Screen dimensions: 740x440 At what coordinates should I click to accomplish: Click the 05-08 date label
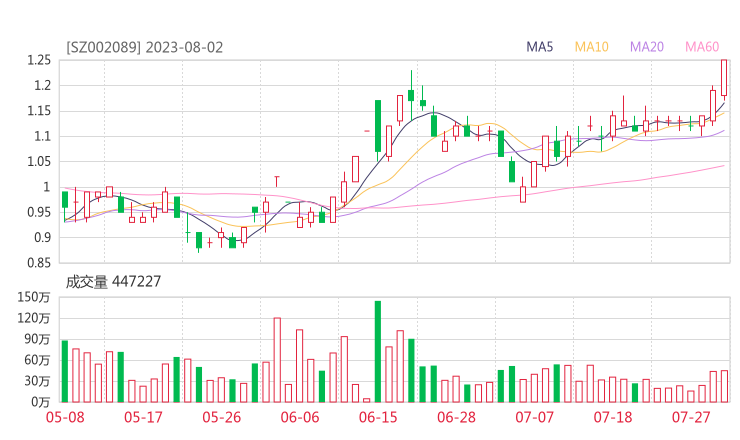point(65,418)
